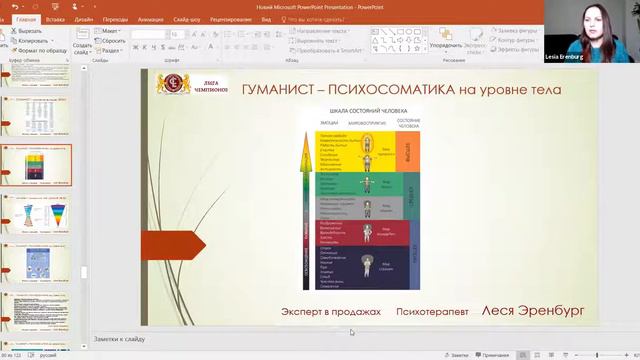Click Format Painter (Формат по образцу)
Screen dimensions: 640x360
coord(39,51)
